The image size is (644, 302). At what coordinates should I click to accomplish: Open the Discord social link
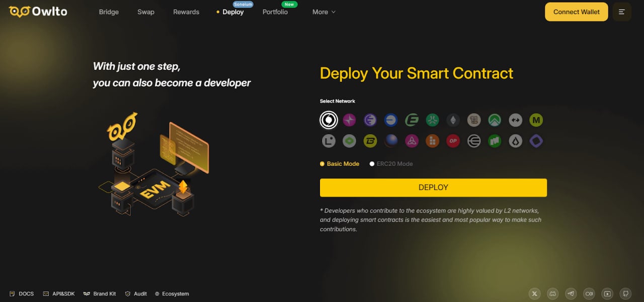coord(553,293)
